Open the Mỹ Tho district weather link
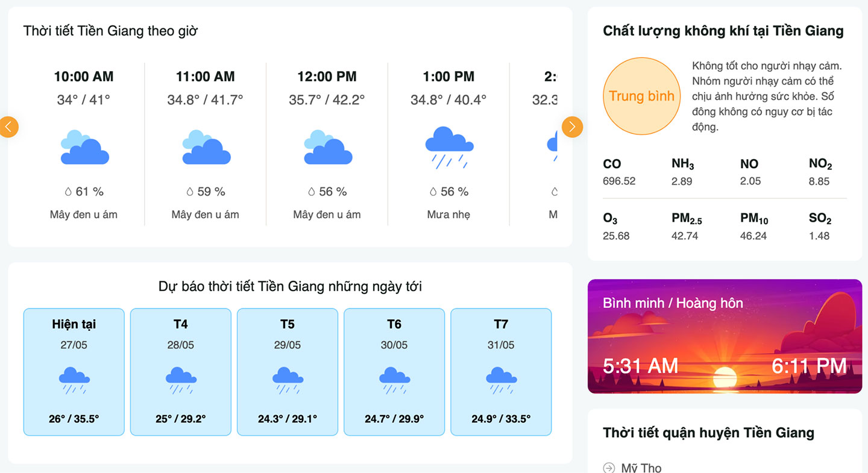Image resolution: width=868 pixels, height=473 pixels. coord(641,468)
